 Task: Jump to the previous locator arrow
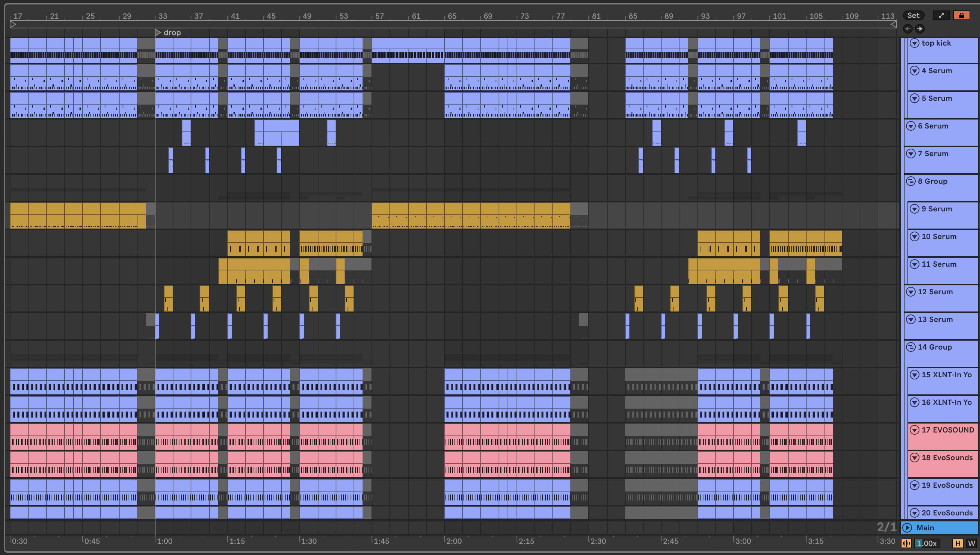coord(908,29)
